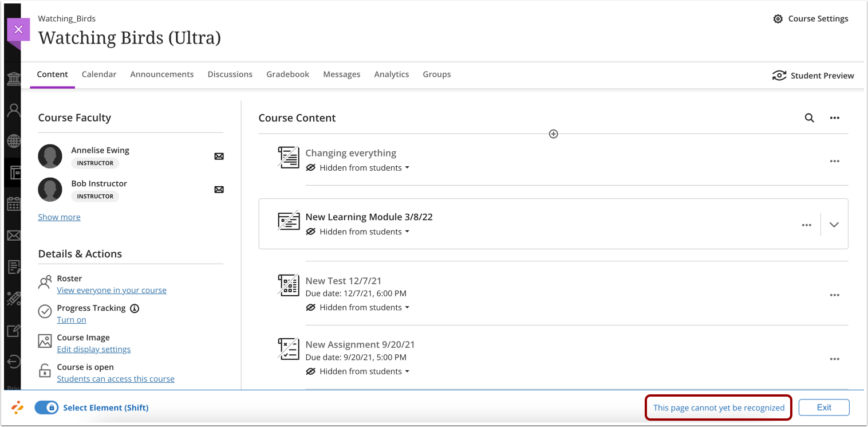Click View everyone in your course link
This screenshot has height=427, width=868.
(x=112, y=291)
